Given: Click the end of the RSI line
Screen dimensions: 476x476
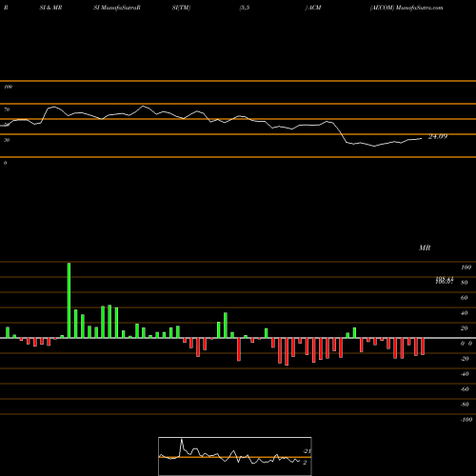Looking at the screenshot, I should [x=422, y=138].
